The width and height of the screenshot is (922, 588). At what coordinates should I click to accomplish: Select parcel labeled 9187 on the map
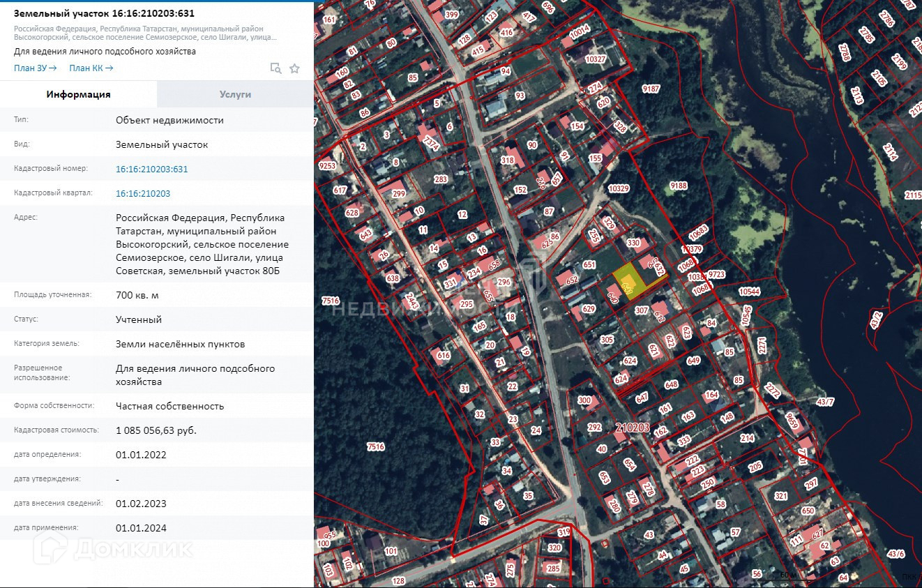(651, 89)
